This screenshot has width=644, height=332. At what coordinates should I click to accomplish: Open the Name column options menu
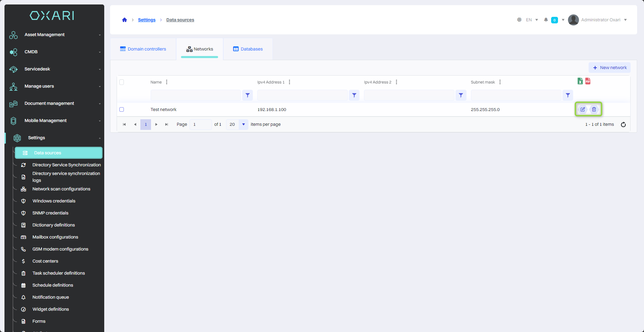click(x=167, y=82)
